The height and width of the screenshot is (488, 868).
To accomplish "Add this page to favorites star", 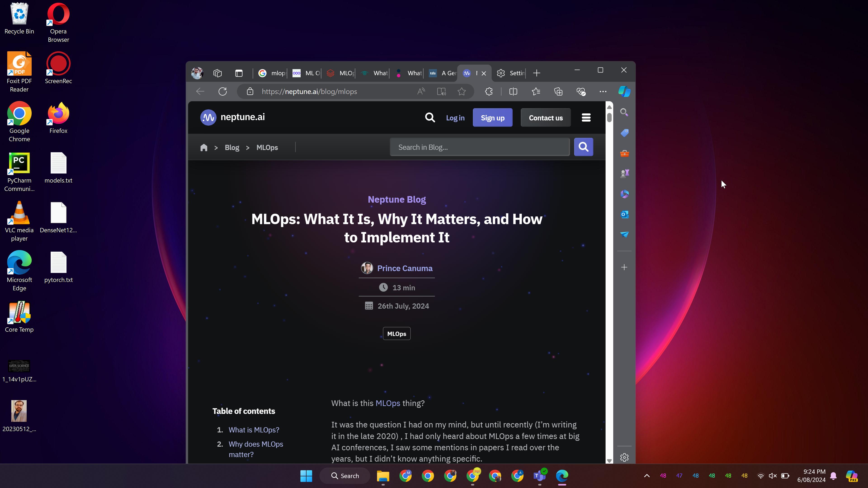I will click(x=462, y=91).
